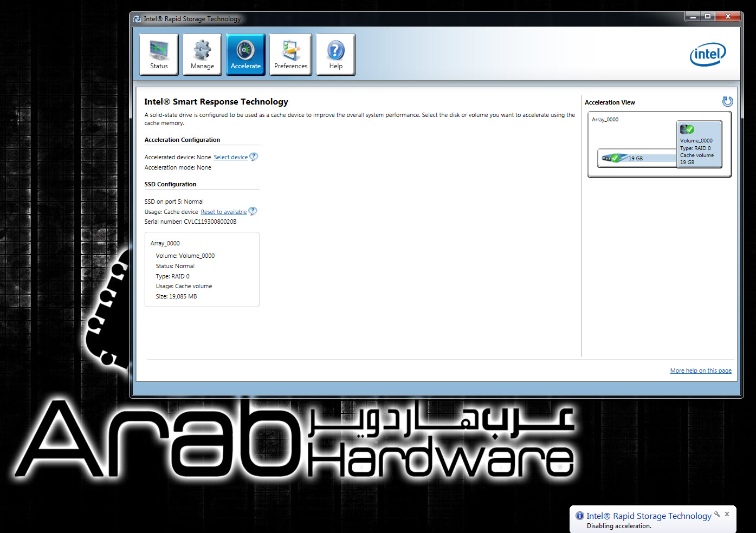The image size is (756, 533).
Task: Click the Volume_0000 volume status icon
Action: point(687,129)
